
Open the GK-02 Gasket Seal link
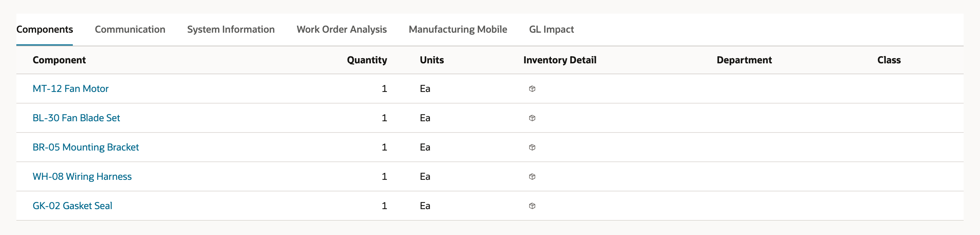72,206
